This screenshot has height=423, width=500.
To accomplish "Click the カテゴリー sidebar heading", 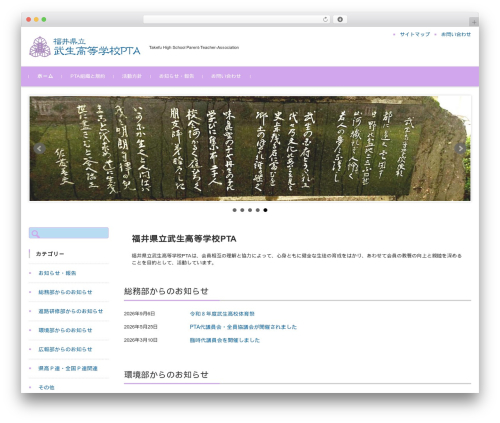I will (50, 254).
